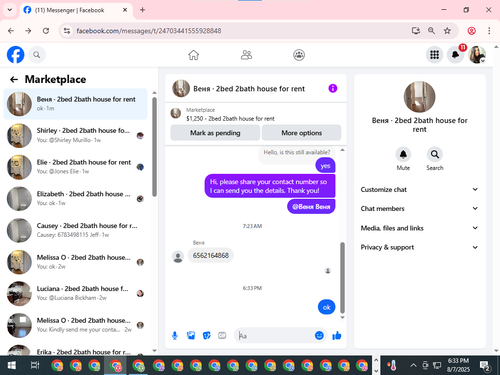Show conversation information purple icon
500x375 pixels.
click(333, 88)
